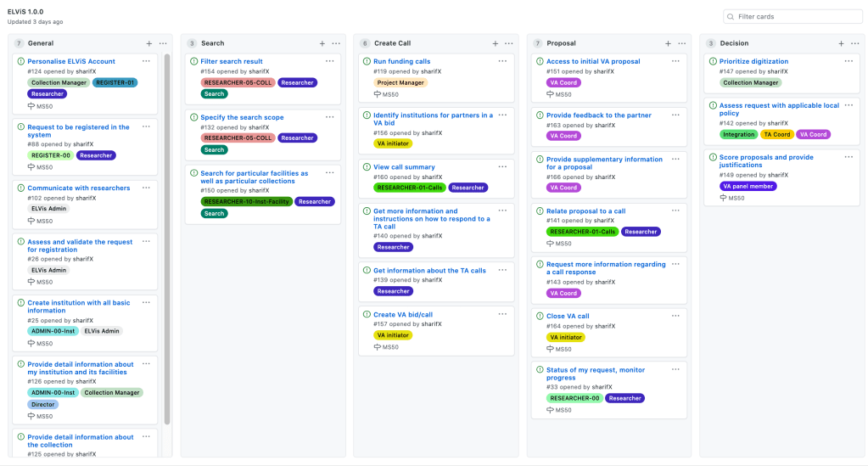Click open issue icon on Filter search result
The width and height of the screenshot is (868, 466).
point(193,62)
